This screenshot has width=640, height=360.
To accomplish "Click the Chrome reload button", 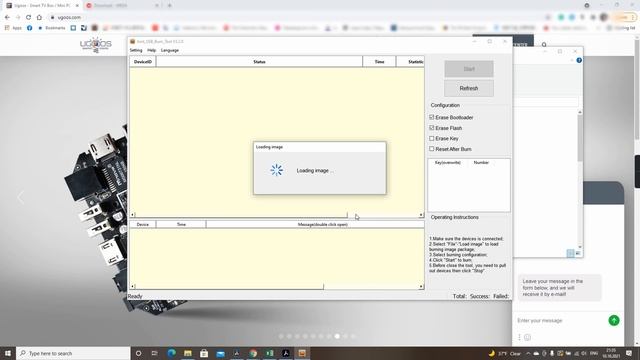I will (x=28, y=17).
